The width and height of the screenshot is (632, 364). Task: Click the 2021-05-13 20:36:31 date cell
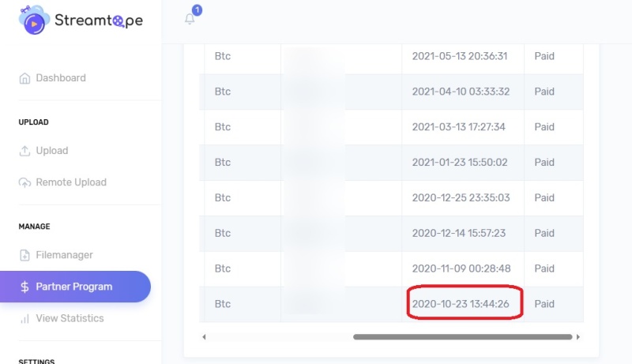(x=460, y=56)
